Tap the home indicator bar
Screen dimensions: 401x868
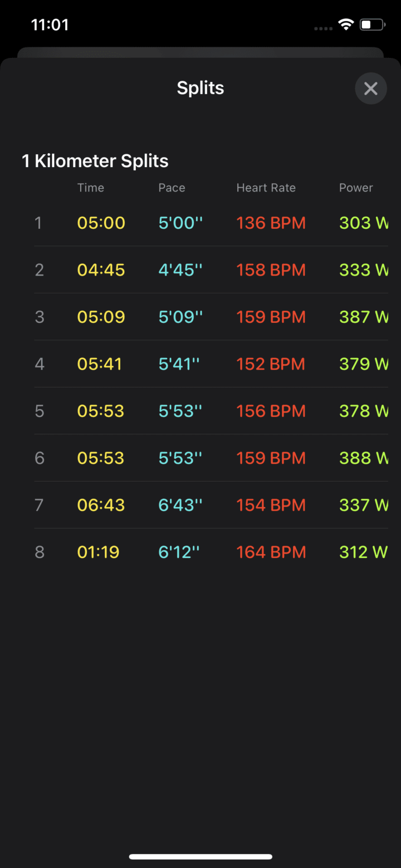point(200,856)
